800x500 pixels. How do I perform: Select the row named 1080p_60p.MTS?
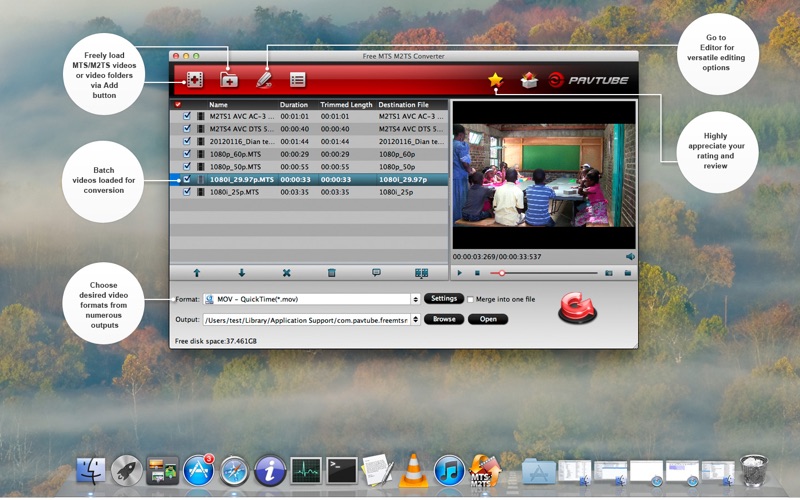(x=309, y=154)
